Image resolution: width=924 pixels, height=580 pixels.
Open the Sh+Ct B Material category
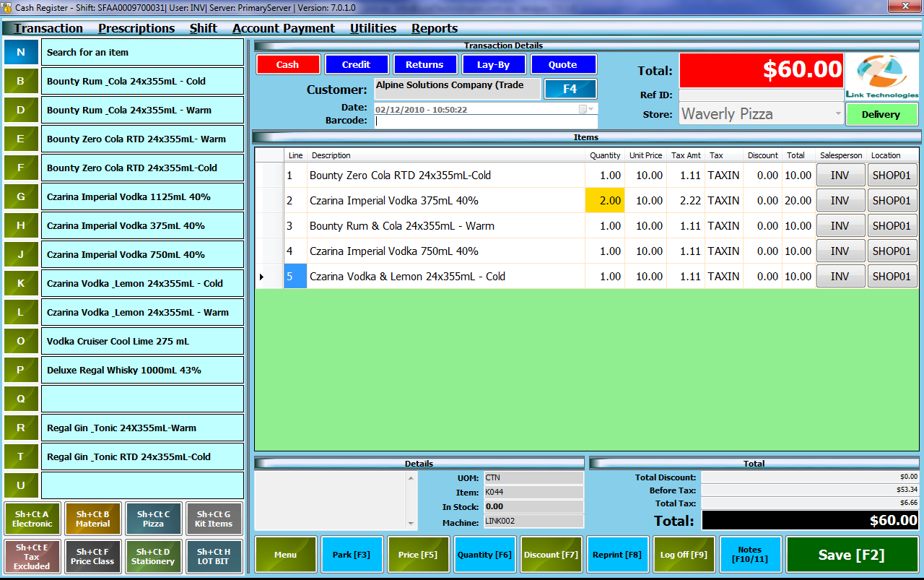pos(92,519)
